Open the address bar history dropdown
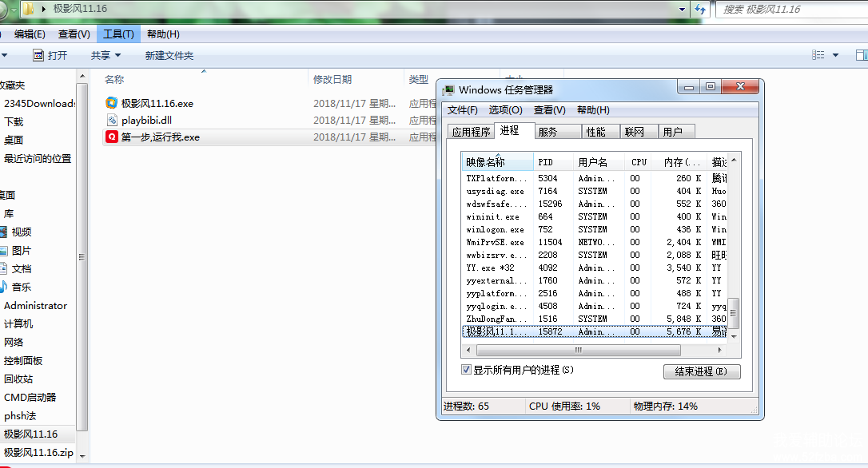 pos(682,10)
